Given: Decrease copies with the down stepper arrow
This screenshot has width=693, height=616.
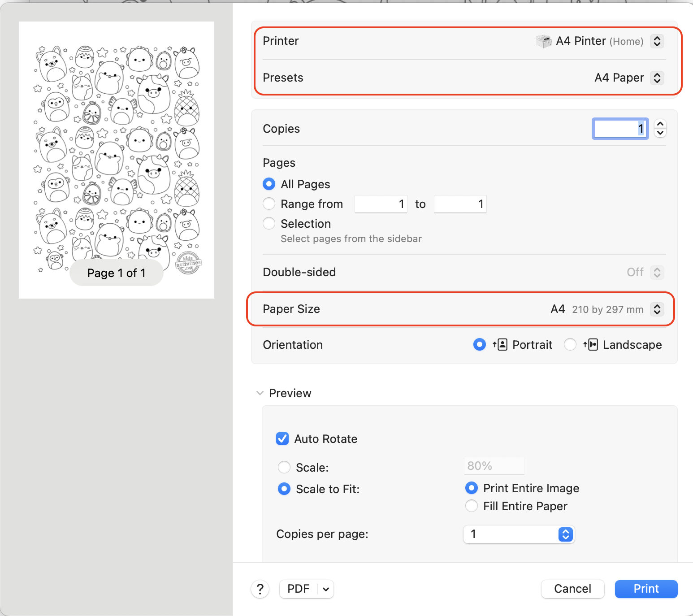Looking at the screenshot, I should click(x=660, y=133).
